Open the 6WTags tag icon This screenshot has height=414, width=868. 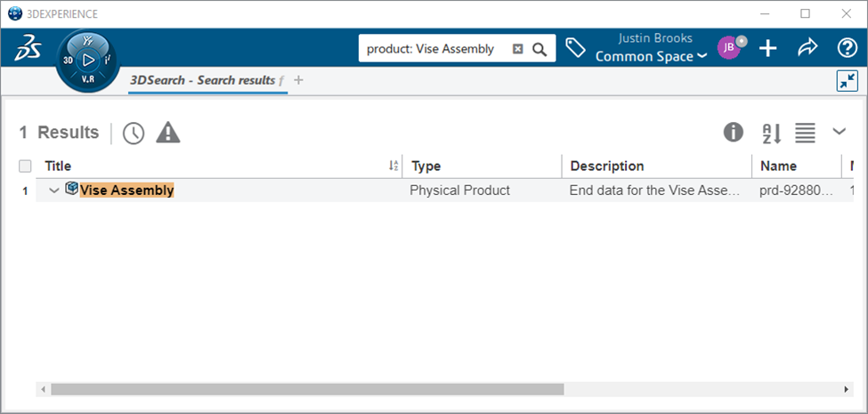(x=576, y=48)
